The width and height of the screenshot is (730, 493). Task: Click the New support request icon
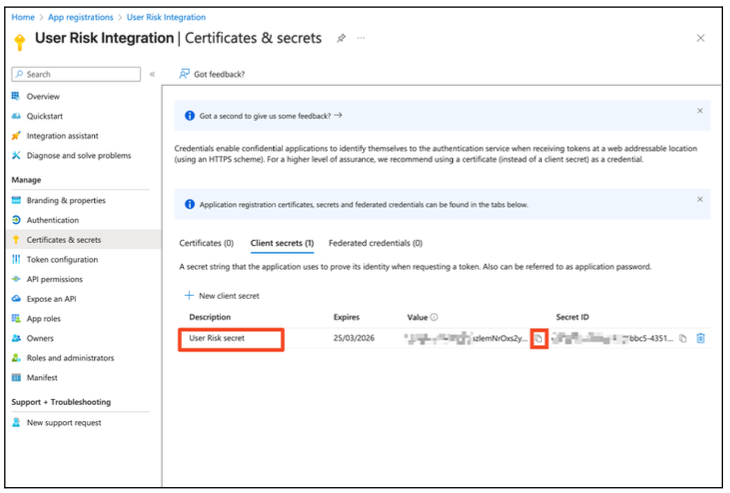[x=16, y=422]
